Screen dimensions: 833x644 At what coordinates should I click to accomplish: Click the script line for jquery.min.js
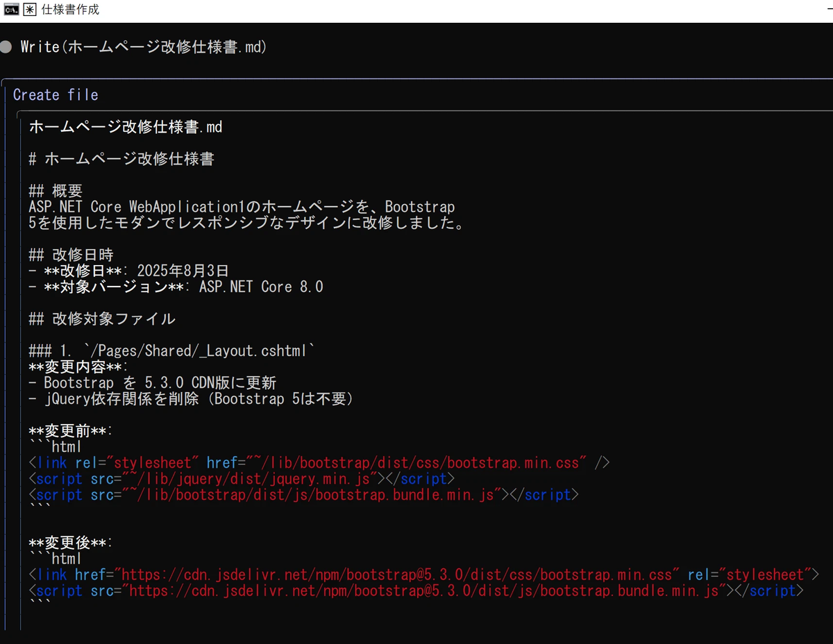242,478
